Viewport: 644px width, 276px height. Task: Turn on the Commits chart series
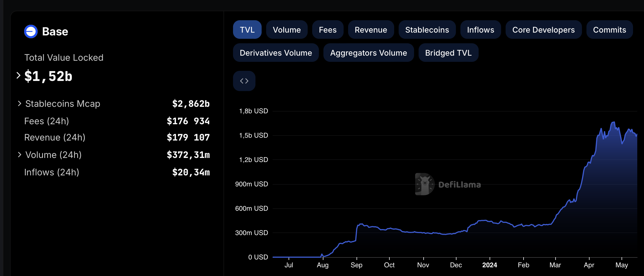(609, 30)
